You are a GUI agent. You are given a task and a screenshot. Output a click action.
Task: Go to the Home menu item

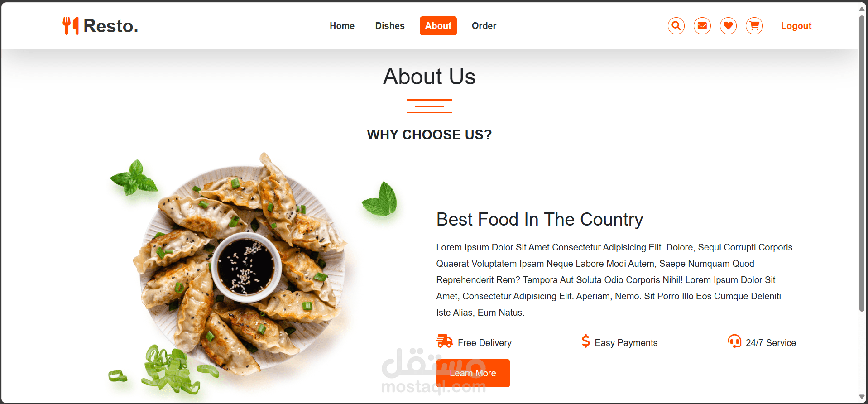coord(342,26)
